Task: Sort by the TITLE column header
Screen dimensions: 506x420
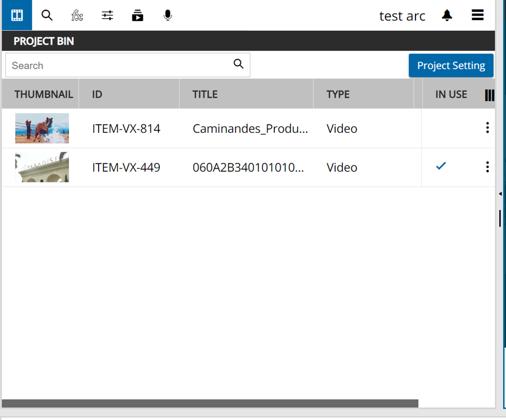Action: click(205, 94)
